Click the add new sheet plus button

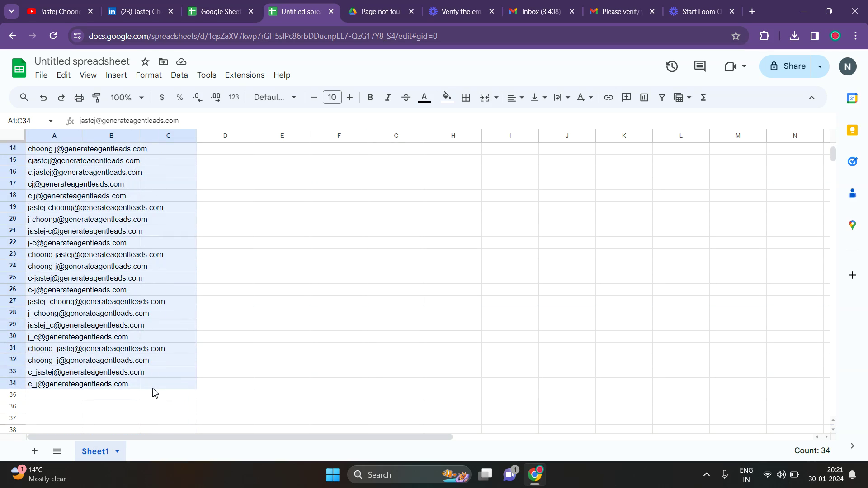(x=34, y=451)
